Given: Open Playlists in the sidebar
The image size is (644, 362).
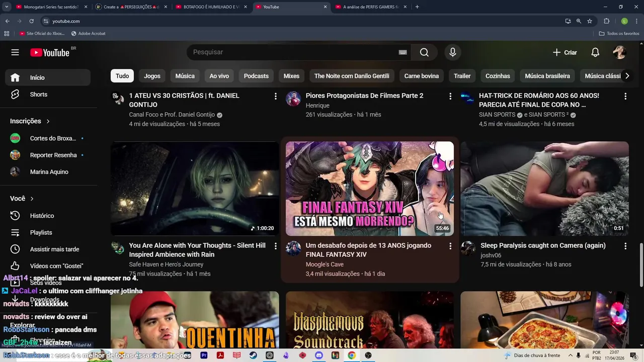Looking at the screenshot, I should 48,232.
